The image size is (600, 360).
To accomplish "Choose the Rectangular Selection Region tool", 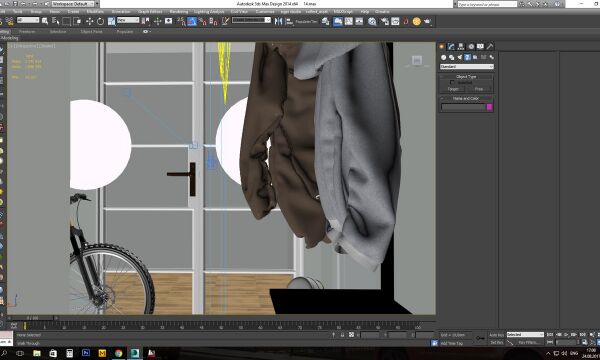I will coord(66,21).
